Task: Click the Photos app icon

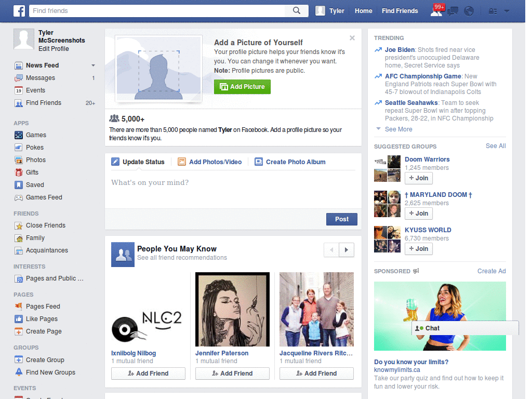Action: click(19, 160)
